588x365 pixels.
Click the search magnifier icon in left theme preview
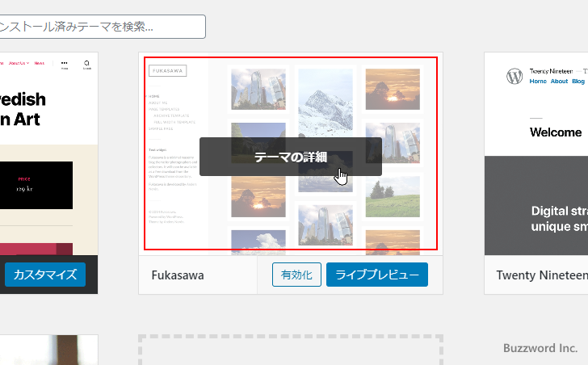click(x=86, y=62)
